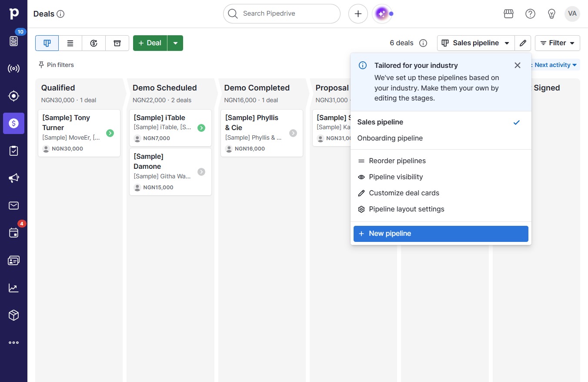This screenshot has width=588, height=382.
Task: Open the [Sample] iTable deal card
Action: [170, 128]
